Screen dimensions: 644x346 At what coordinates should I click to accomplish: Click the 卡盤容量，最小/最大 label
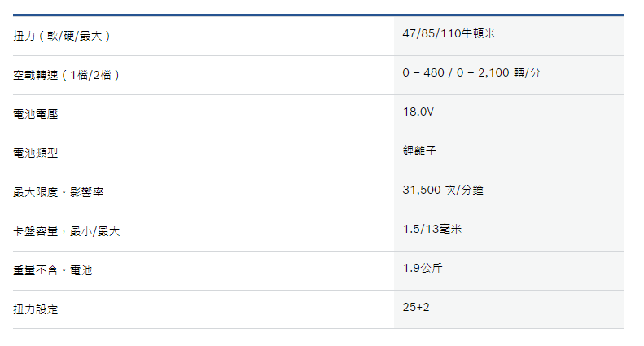(67, 231)
